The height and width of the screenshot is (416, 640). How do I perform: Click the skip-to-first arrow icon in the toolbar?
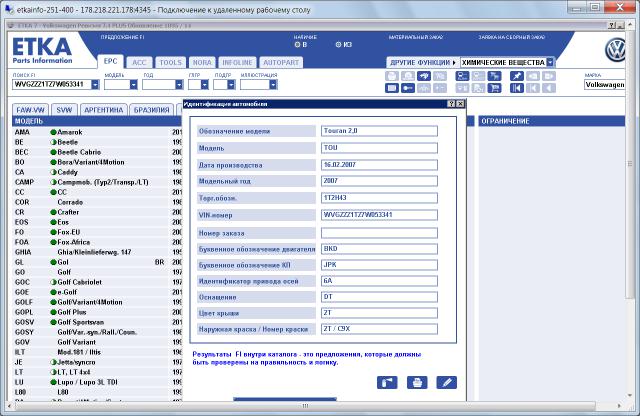tap(516, 88)
